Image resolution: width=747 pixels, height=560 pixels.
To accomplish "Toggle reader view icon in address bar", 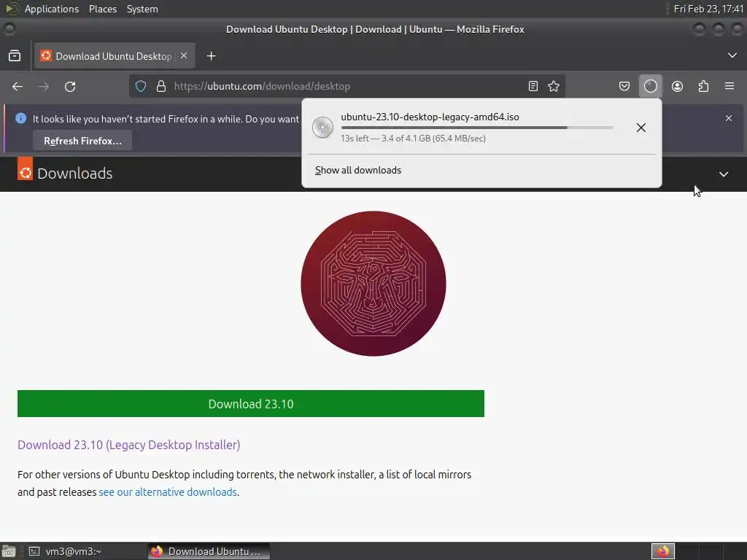I will (x=533, y=86).
